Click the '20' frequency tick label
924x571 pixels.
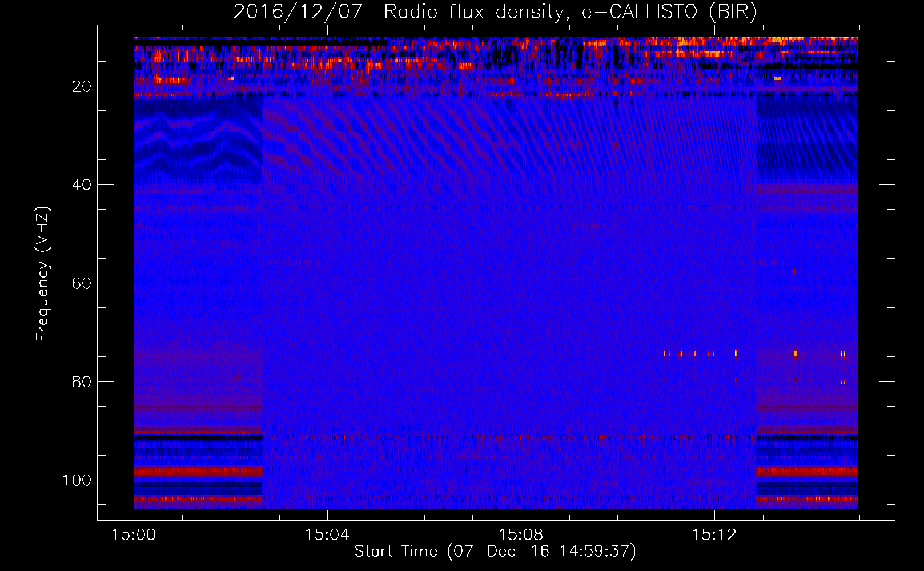pos(82,86)
